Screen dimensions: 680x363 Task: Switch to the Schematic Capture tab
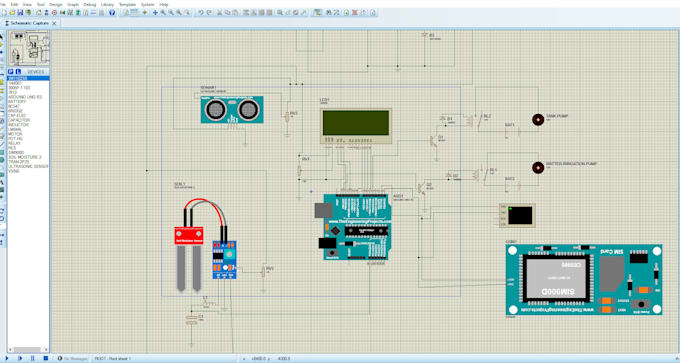(x=29, y=23)
